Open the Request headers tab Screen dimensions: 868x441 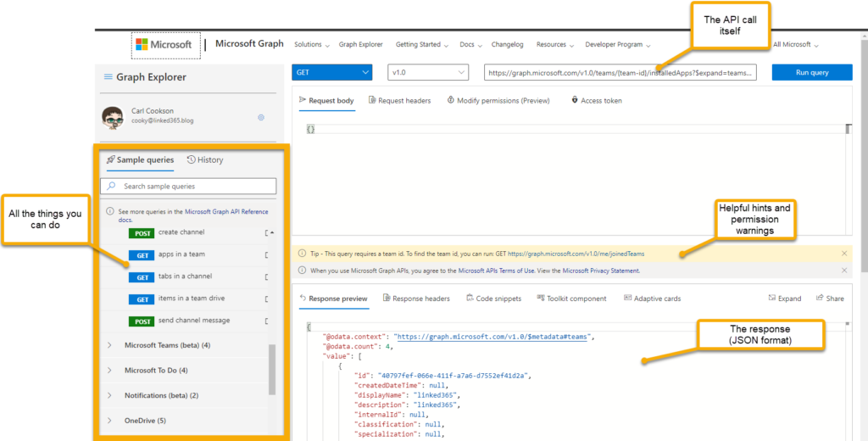(x=400, y=101)
